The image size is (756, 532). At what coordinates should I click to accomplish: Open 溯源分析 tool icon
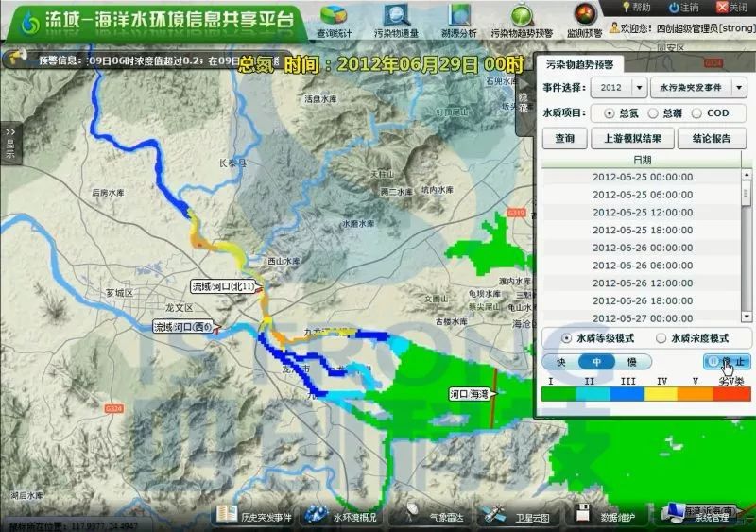click(x=458, y=17)
